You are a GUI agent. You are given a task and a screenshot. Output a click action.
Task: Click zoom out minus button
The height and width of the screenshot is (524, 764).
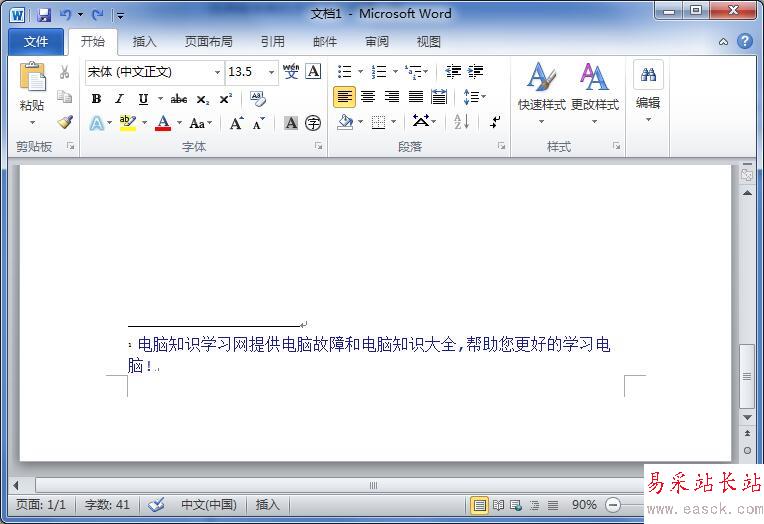point(612,505)
